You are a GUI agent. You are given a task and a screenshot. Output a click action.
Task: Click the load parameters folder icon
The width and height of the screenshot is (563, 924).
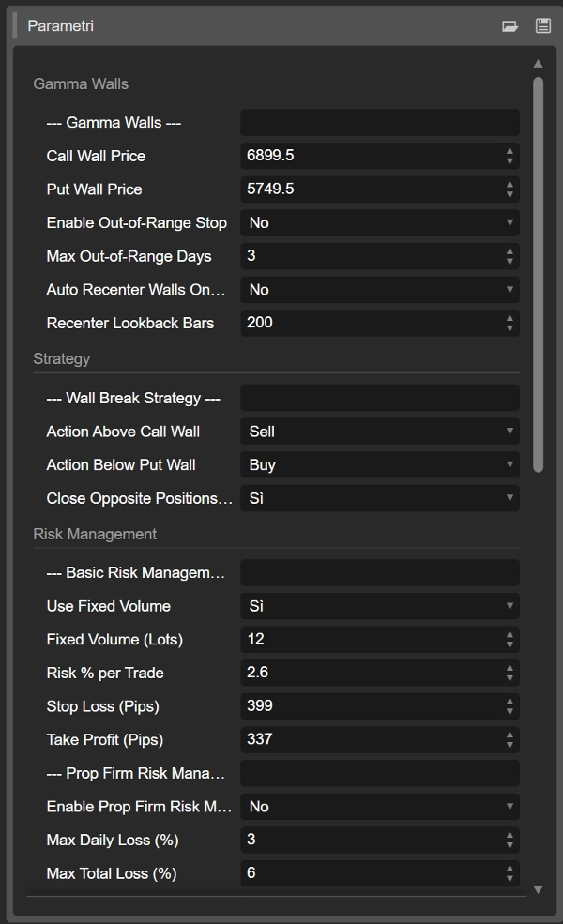pos(510,26)
